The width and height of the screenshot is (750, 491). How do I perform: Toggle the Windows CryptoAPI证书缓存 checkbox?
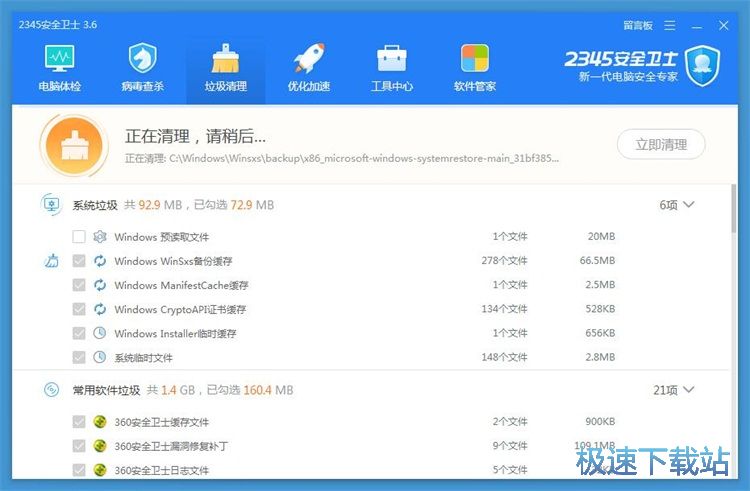(79, 309)
